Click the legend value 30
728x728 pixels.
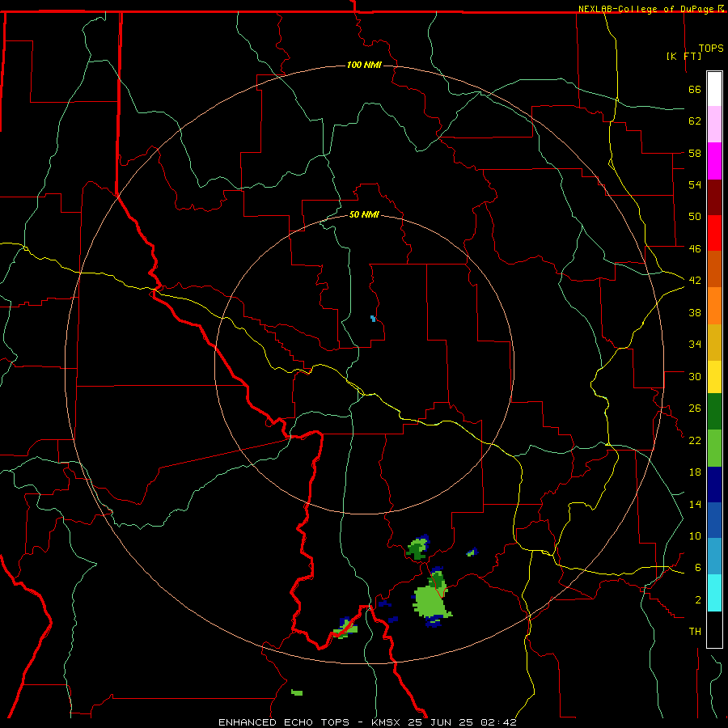click(x=695, y=376)
